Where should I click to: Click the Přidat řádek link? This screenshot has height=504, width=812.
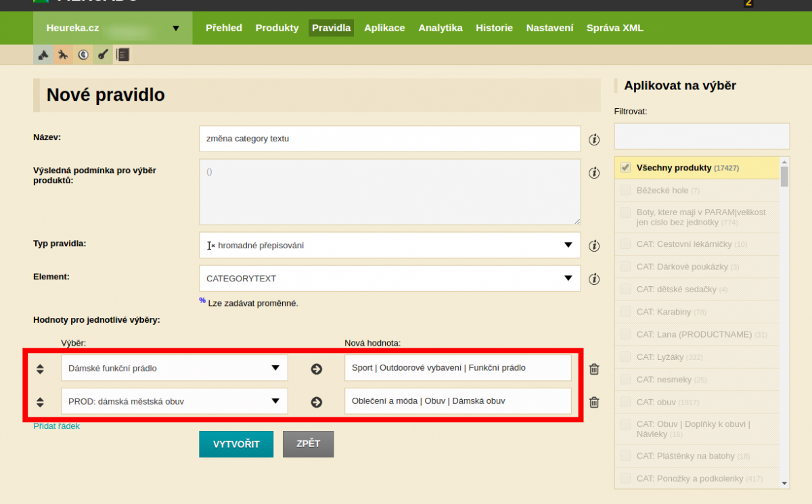tap(56, 426)
